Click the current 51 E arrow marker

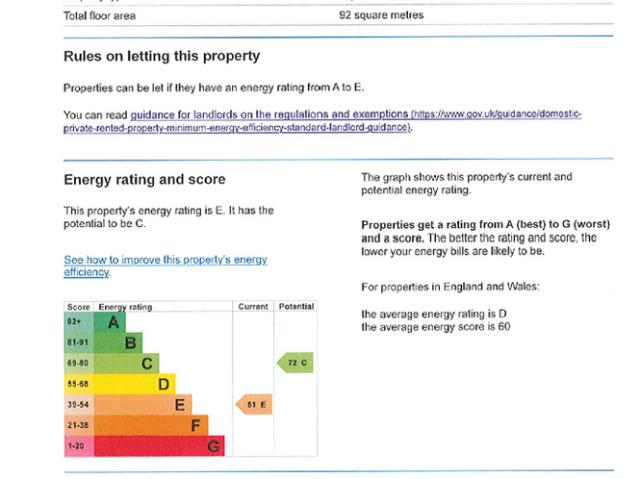tap(254, 404)
